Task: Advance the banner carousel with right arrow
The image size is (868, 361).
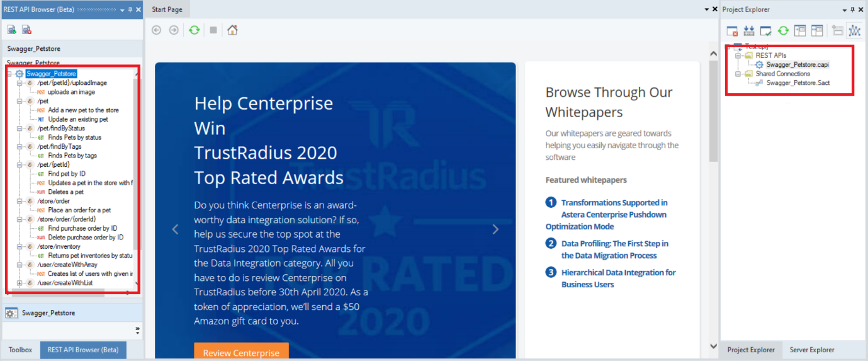Action: (x=495, y=229)
